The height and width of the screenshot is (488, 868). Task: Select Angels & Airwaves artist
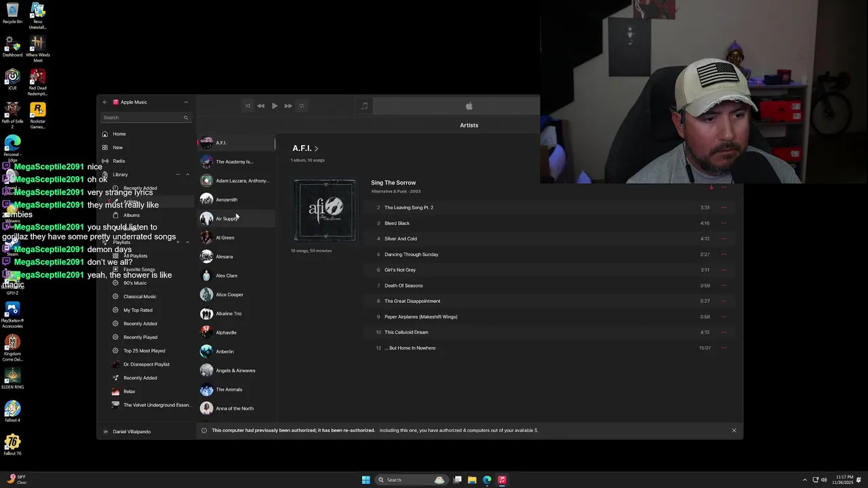tap(236, 370)
